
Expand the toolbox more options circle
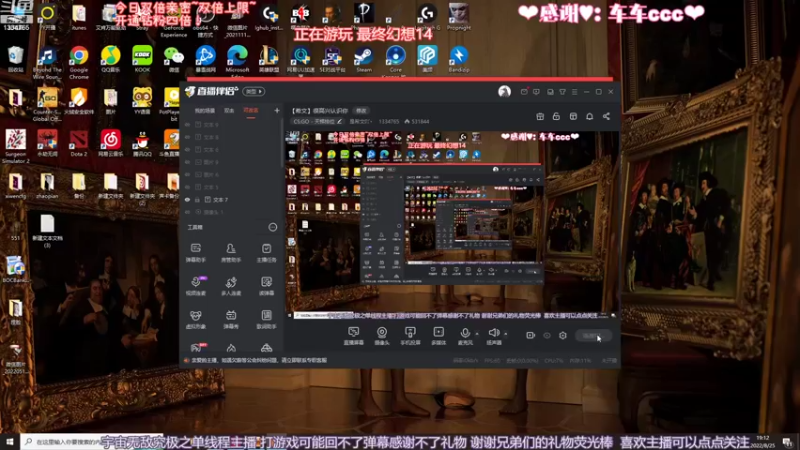pyautogui.click(x=273, y=227)
